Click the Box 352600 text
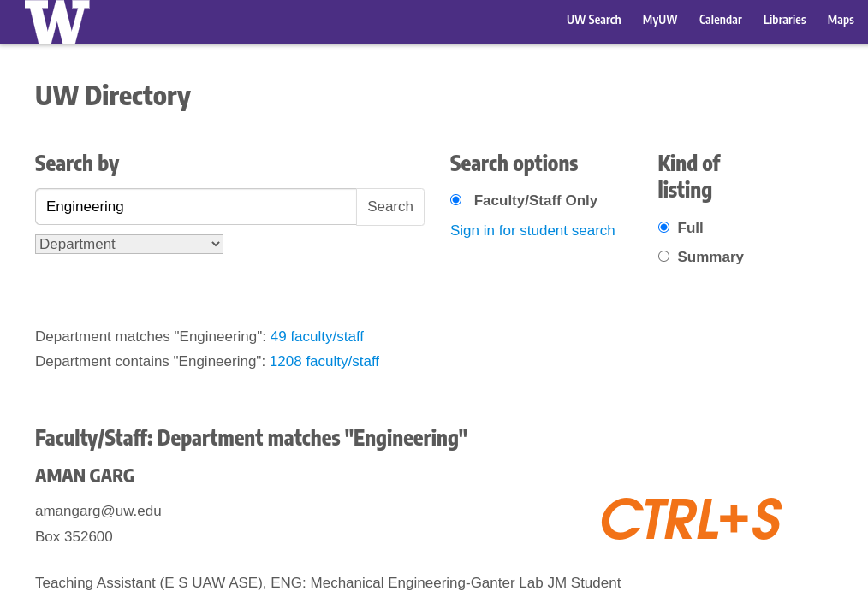868x603 pixels. (74, 536)
